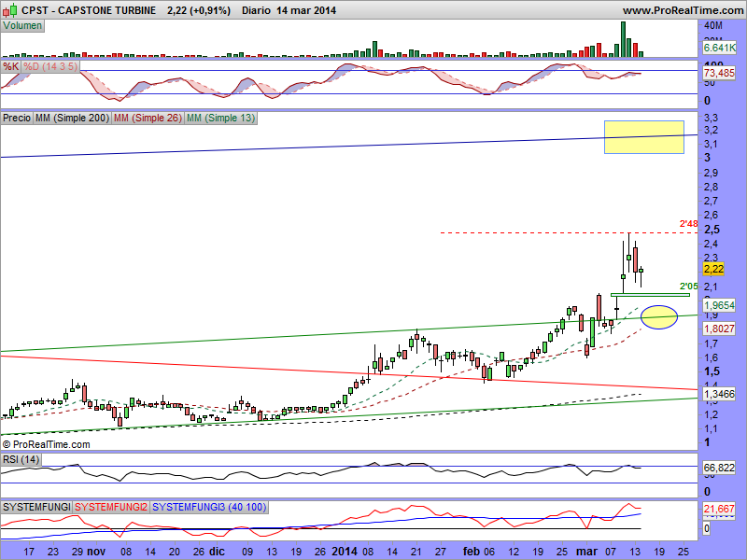747x560 pixels.
Task: Click the 14 mar 2014 date in header
Action: (306, 10)
